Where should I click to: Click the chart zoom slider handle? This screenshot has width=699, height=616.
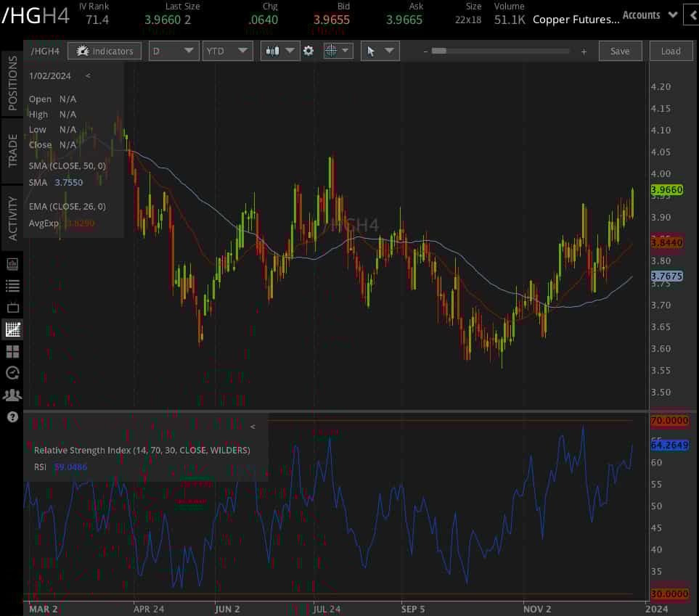[x=438, y=51]
